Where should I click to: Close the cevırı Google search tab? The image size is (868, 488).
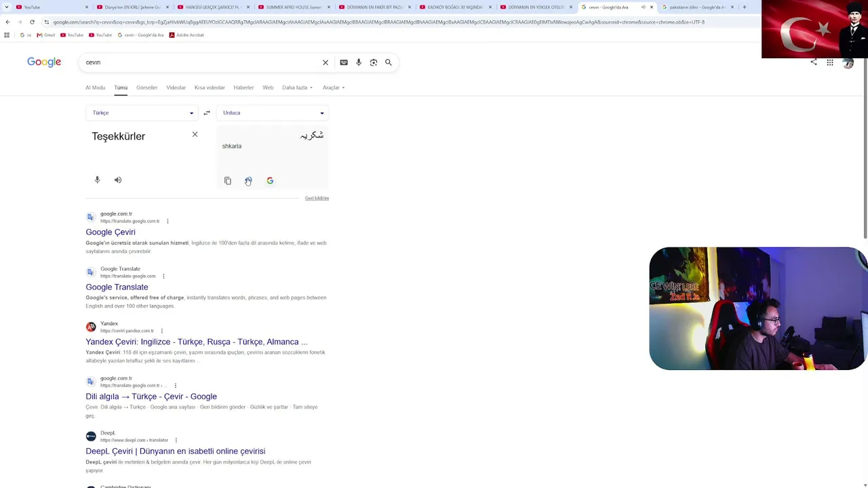click(x=652, y=7)
